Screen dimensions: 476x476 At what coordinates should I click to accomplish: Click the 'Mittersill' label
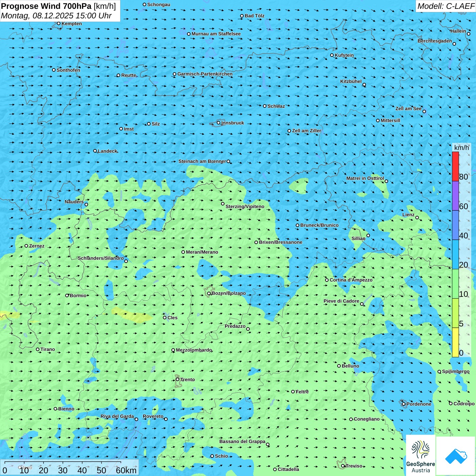point(390,120)
